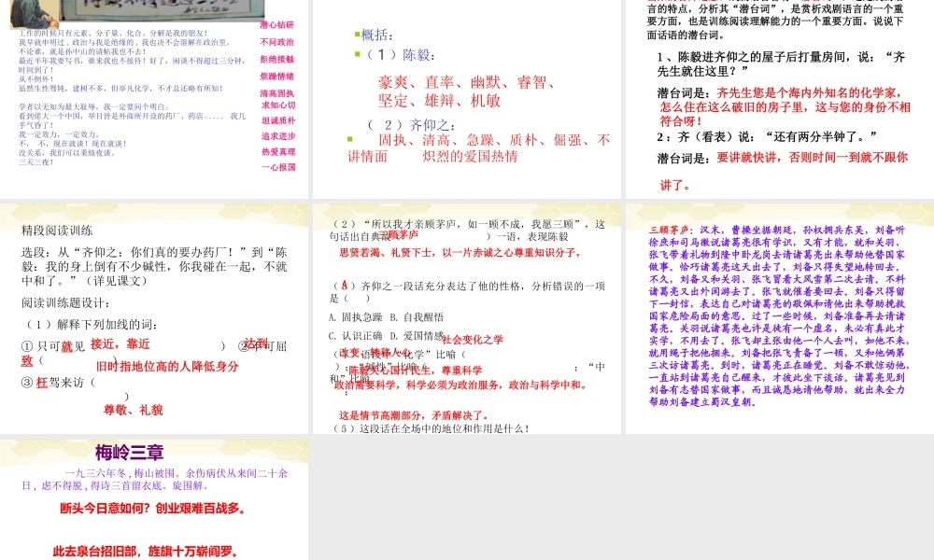Open the slide with pink label column
This screenshot has height=560, width=934.
(154, 98)
